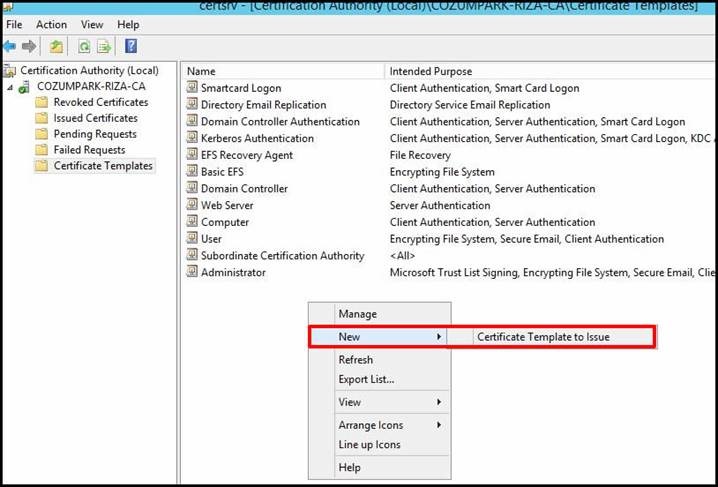Viewport: 718px width, 487px height.
Task: Select Revoked Certificates in the tree
Action: point(101,102)
